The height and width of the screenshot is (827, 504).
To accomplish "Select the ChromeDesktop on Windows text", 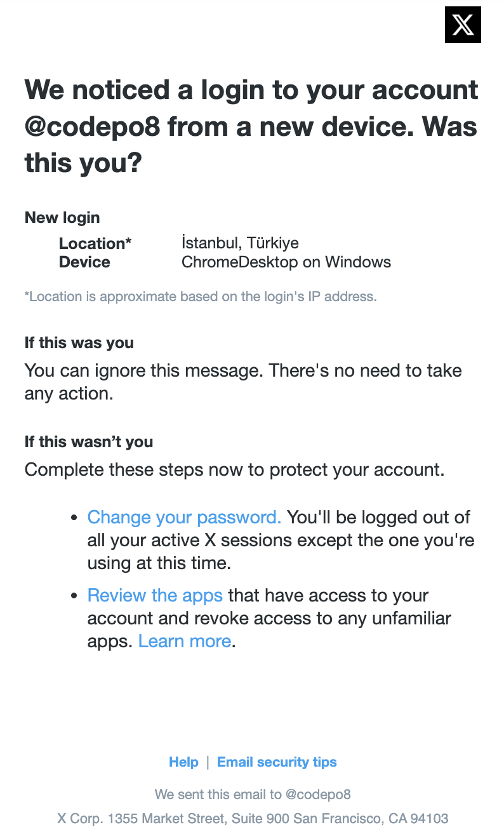I will 286,262.
